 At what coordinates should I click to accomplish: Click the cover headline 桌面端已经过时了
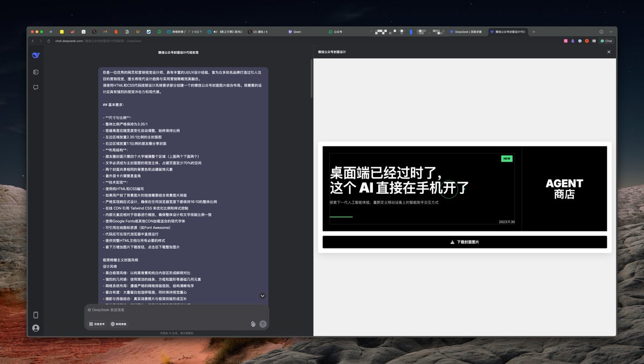click(385, 173)
